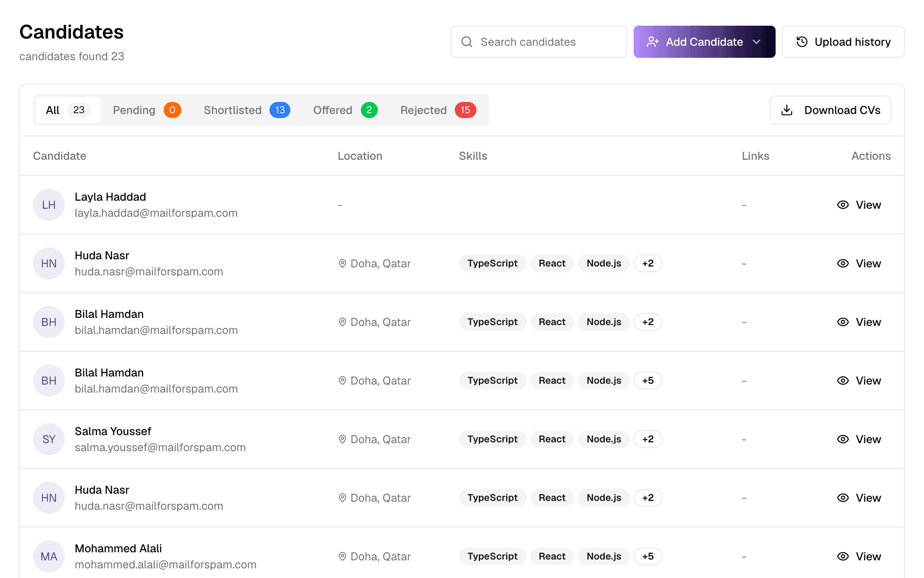Click the View label for Mohammed Alali
Screen dimensions: 924x578
868,556
